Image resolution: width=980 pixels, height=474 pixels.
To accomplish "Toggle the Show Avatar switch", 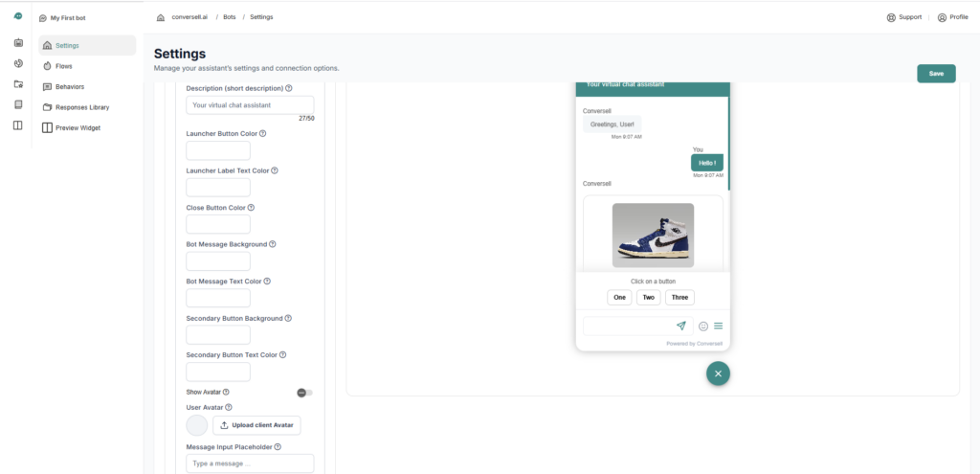I will (x=304, y=393).
